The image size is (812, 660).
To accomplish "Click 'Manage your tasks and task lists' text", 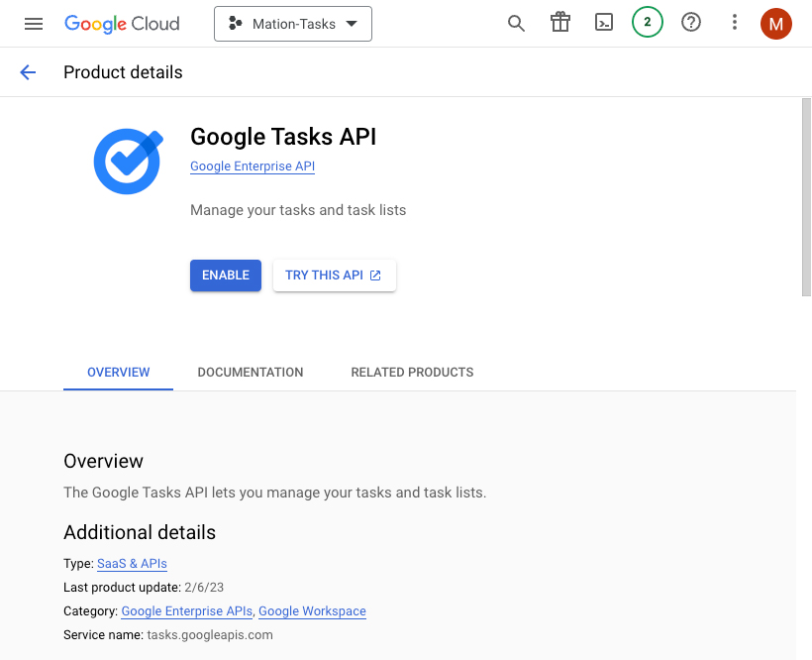I will pyautogui.click(x=298, y=210).
